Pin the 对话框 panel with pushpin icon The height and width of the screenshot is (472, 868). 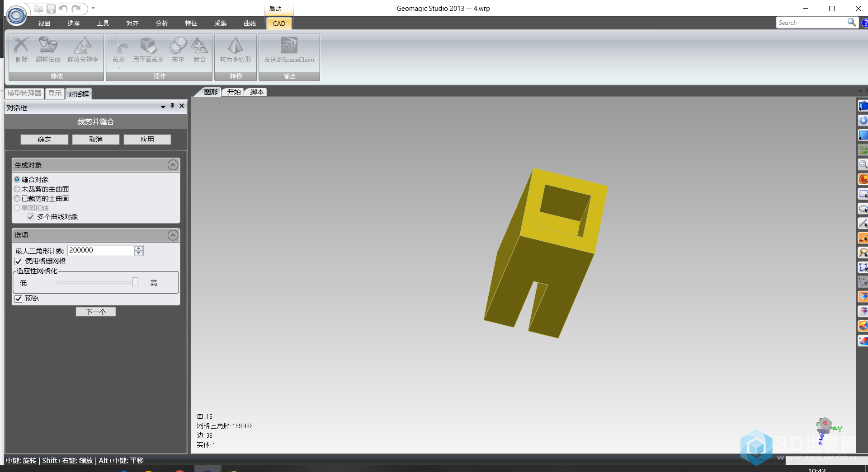point(172,106)
